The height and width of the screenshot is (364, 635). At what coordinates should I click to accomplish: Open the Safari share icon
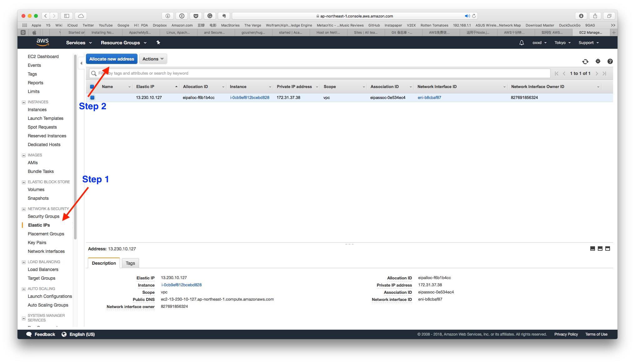595,16
